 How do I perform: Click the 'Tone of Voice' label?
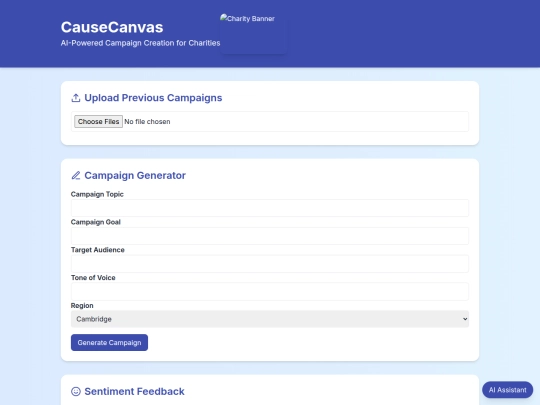[x=93, y=278]
